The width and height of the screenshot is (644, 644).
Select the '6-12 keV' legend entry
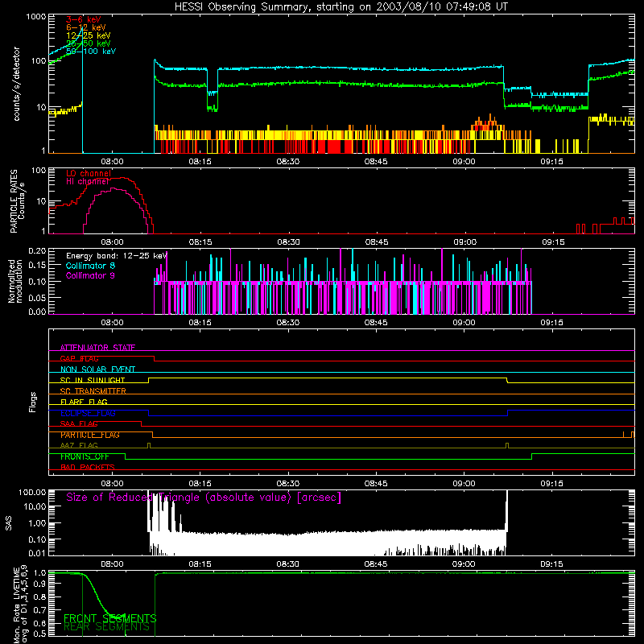[86, 27]
